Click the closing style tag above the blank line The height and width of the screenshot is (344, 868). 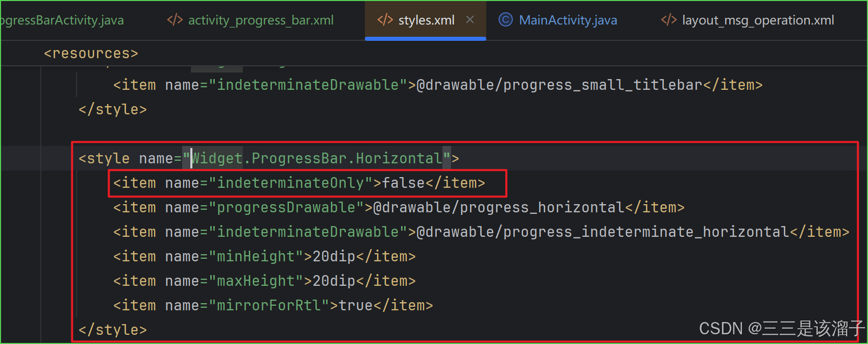pyautogui.click(x=113, y=110)
